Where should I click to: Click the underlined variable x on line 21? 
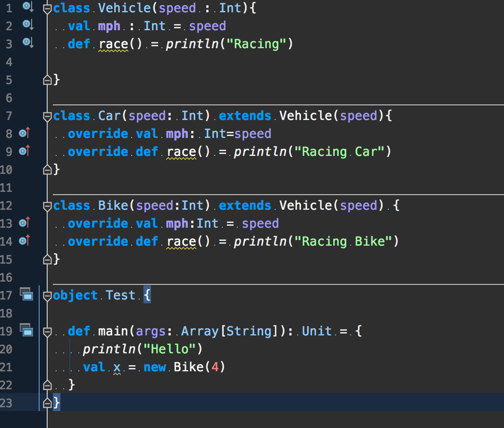pyautogui.click(x=117, y=367)
